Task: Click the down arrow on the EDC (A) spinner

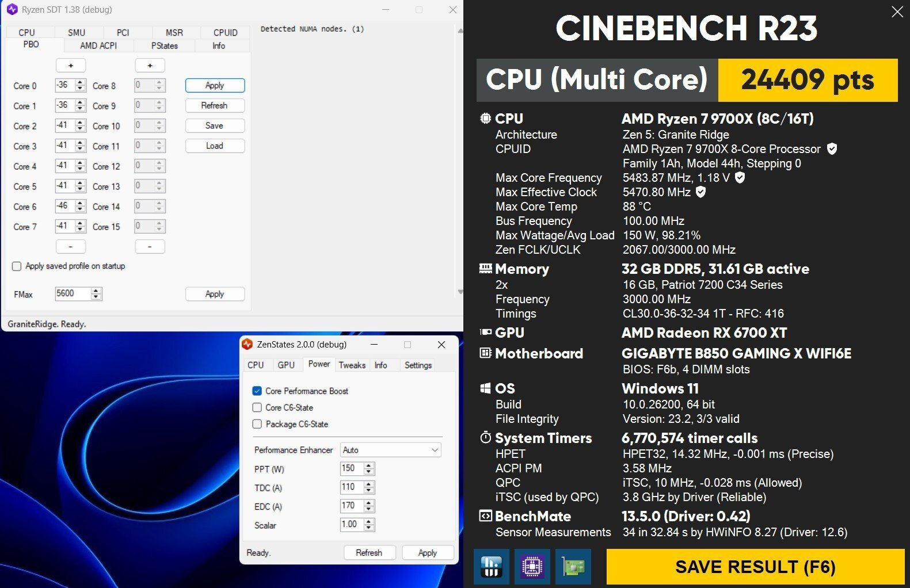Action: [370, 510]
